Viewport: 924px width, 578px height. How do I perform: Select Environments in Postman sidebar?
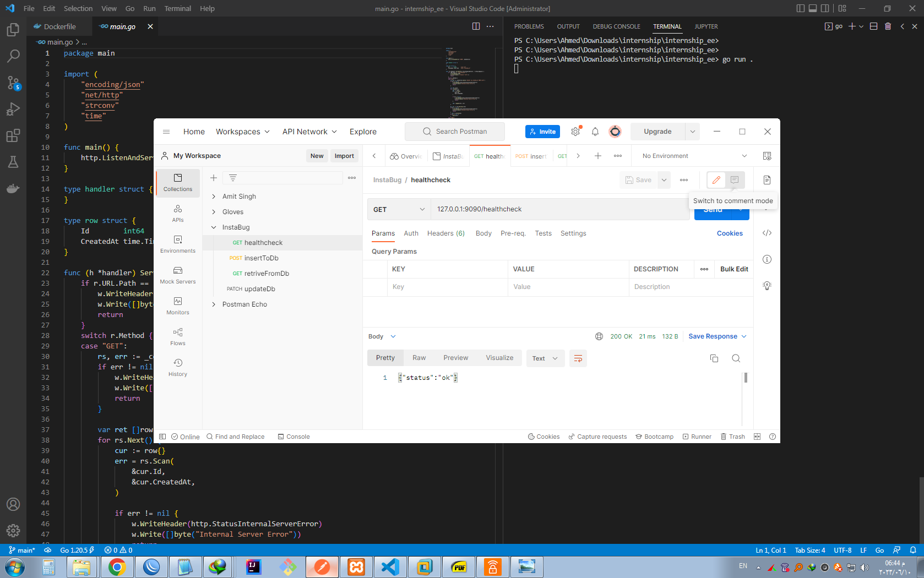pos(178,244)
